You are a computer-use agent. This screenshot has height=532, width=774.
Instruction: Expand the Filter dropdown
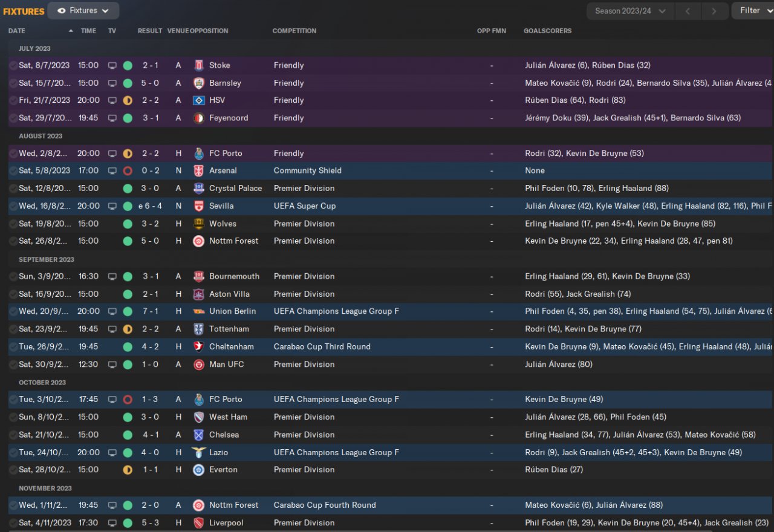753,10
